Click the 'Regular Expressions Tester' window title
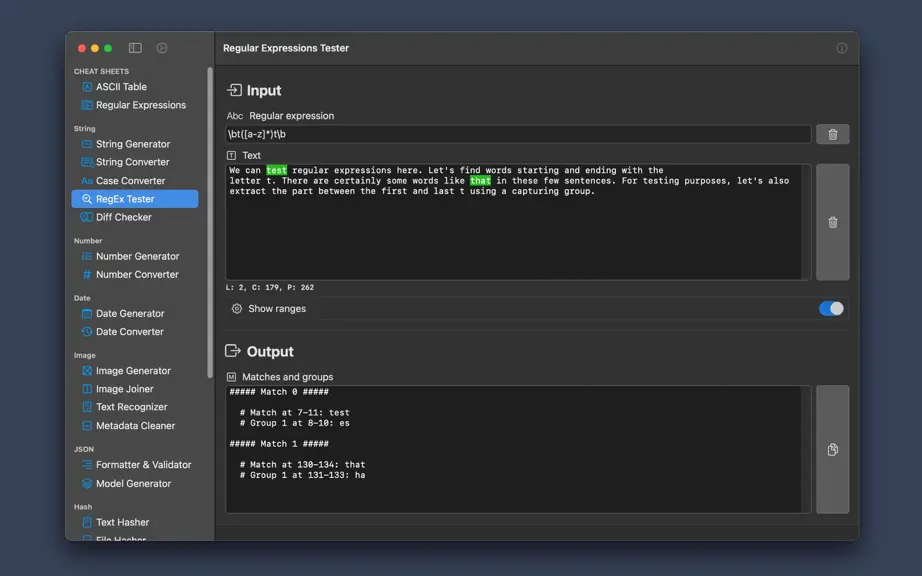The image size is (922, 576). 286,48
